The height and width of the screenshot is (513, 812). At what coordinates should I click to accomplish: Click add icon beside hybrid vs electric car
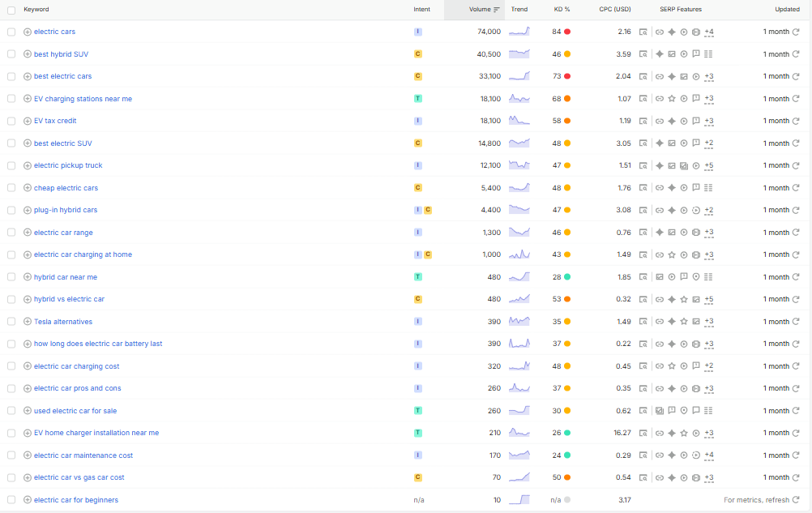click(x=28, y=299)
